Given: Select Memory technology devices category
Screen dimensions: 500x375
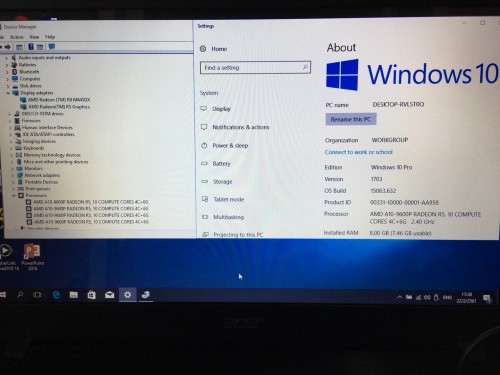Looking at the screenshot, I should [x=52, y=155].
